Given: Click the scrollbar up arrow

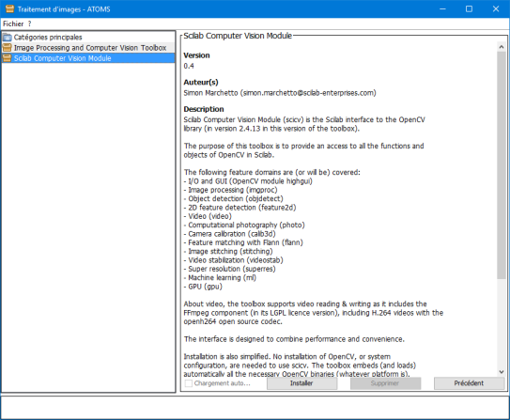Looking at the screenshot, I should [502, 47].
